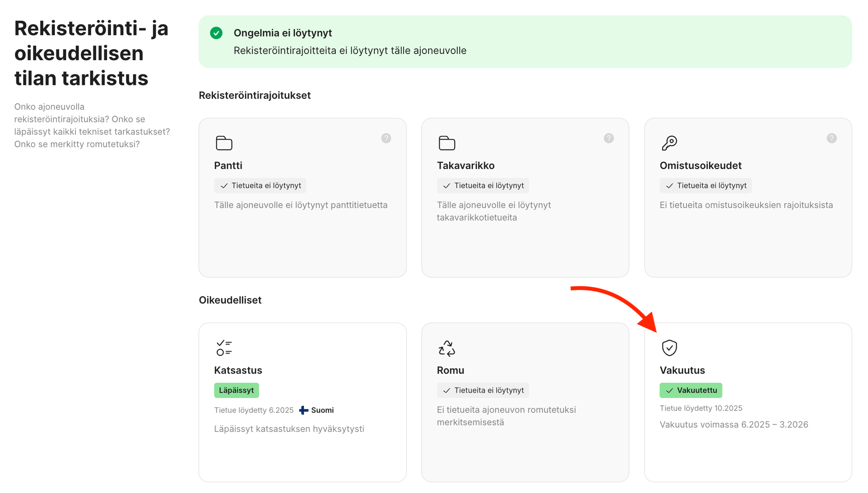Open help tooltip on Pantti card

[386, 138]
